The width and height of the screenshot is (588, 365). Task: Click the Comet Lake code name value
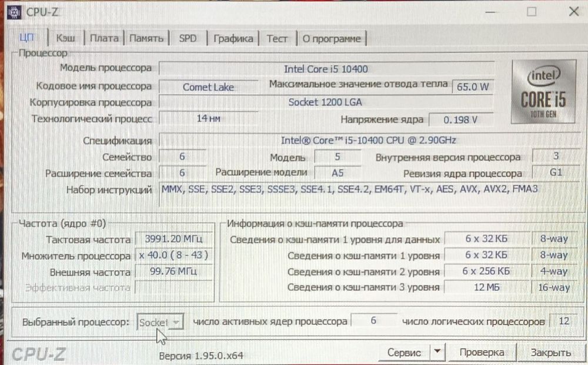pyautogui.click(x=209, y=87)
